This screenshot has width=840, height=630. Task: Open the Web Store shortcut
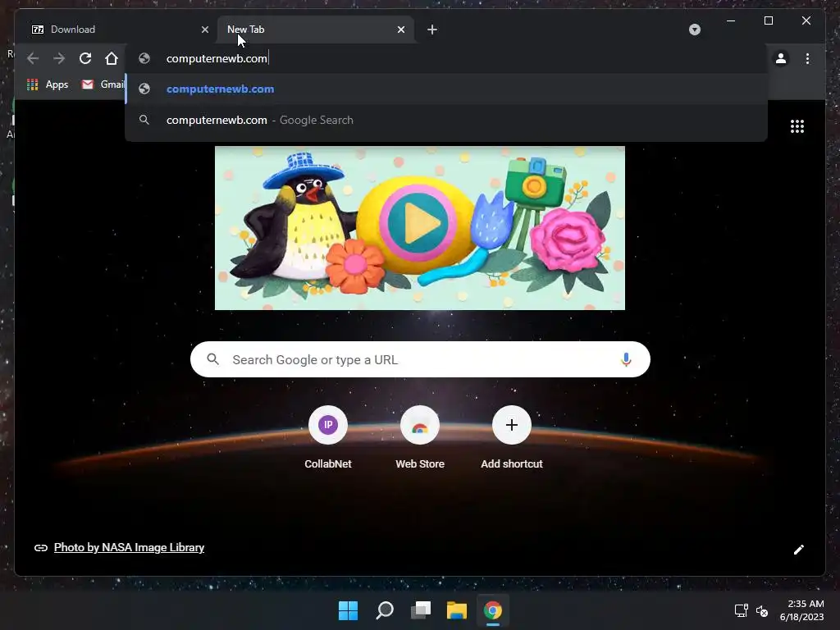tap(420, 438)
